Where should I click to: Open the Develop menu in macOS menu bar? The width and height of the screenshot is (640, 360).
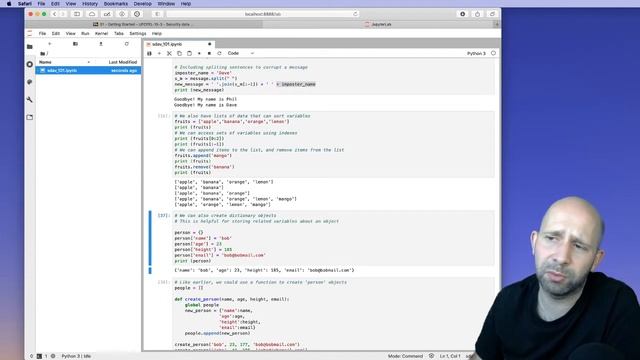tap(142, 4)
